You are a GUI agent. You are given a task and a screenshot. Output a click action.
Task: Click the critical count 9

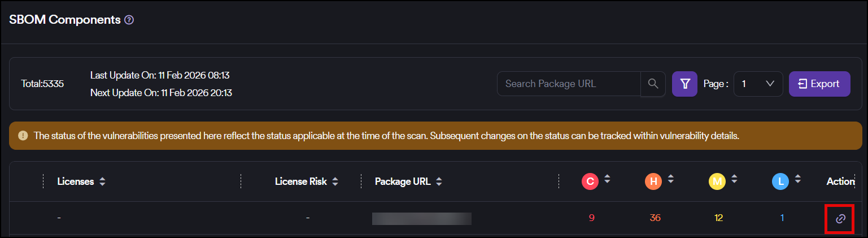coord(591,218)
